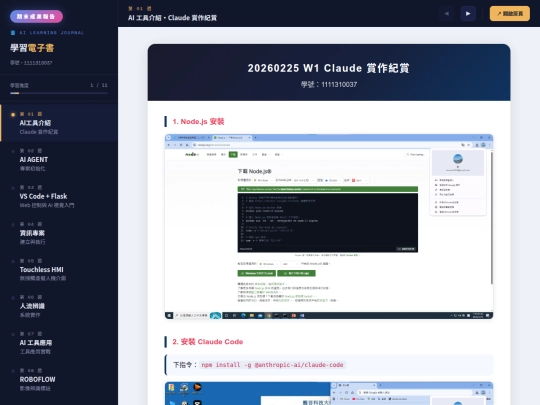540x405 pixels.
Task: Click the top bar breadcrumb 'AI 工具介紹・Claude 賞作紀賞'
Action: point(172,18)
